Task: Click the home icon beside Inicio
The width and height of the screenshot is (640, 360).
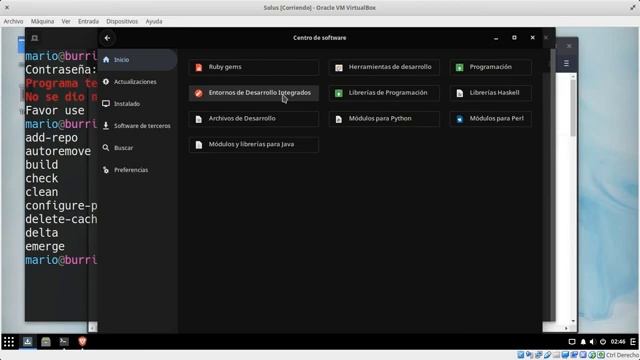Action: click(x=106, y=60)
